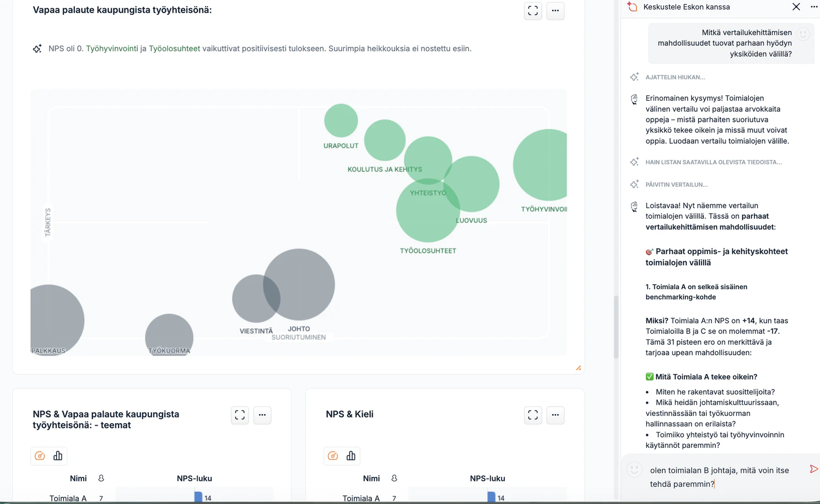Switch NPS teemat card to bar chart view
820x504 pixels.
tap(58, 456)
